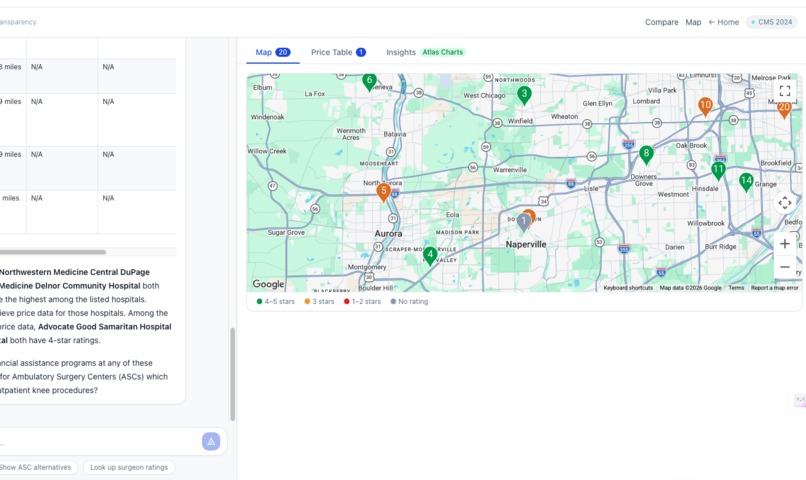Click the table horizontal scrollbar
Viewport: 806px width, 480px height.
[x=52, y=252]
